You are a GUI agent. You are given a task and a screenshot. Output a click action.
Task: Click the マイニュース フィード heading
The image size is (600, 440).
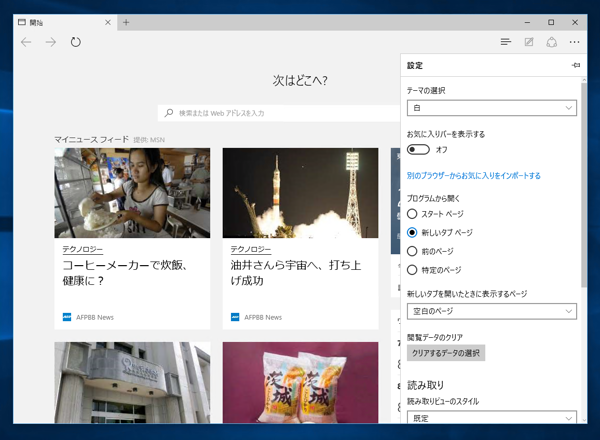tap(91, 140)
